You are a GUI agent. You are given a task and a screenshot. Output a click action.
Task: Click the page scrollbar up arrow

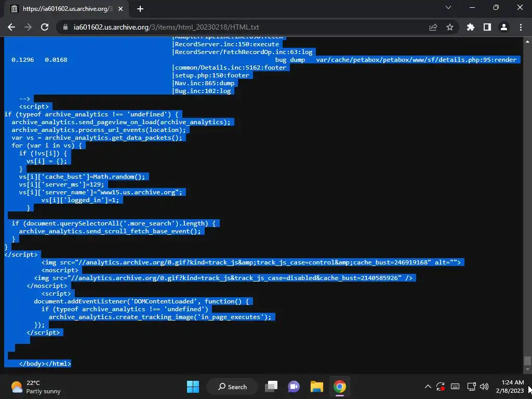coord(527,41)
